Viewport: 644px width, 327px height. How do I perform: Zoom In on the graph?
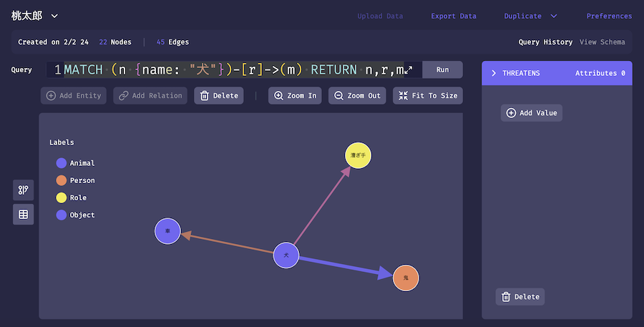coord(295,96)
